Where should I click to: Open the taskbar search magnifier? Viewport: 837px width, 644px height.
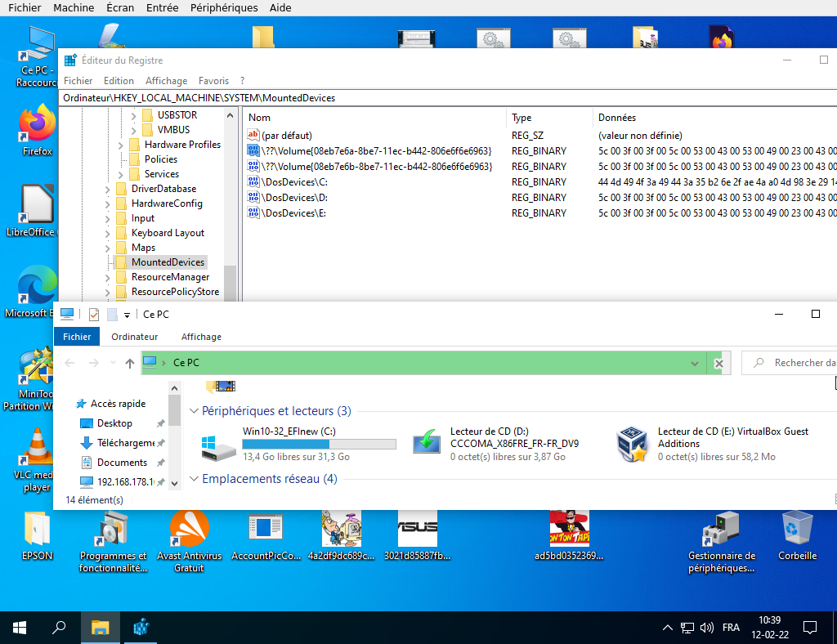click(x=59, y=628)
